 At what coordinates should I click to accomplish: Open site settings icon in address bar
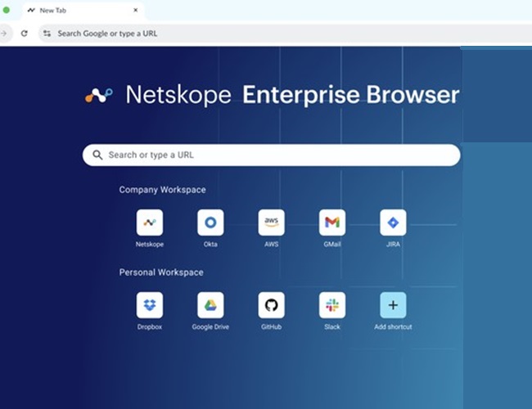click(x=47, y=34)
